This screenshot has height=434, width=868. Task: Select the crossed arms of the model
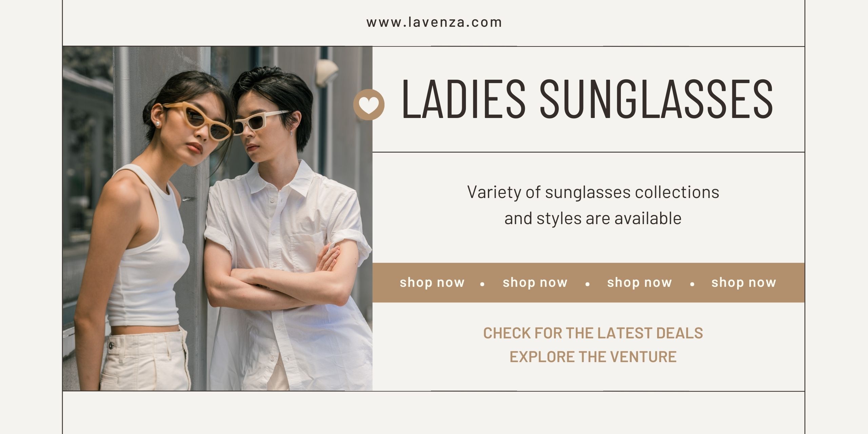point(275,278)
